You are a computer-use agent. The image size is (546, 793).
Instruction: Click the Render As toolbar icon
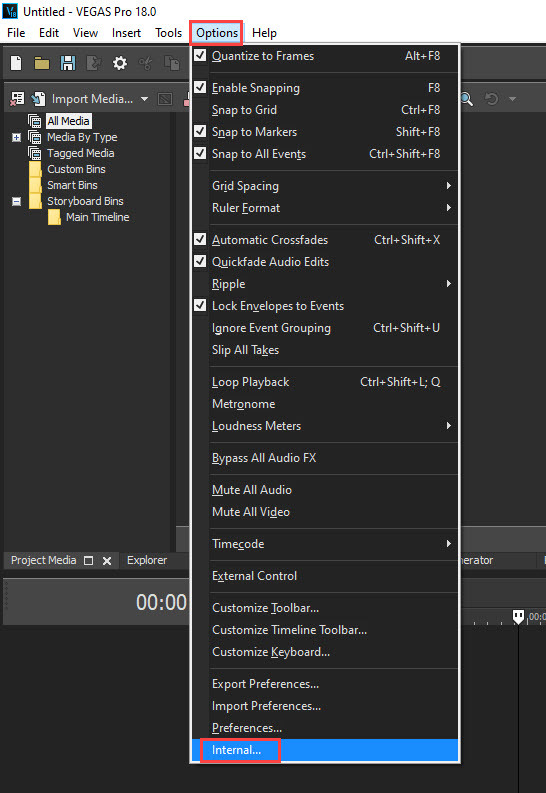coord(94,63)
